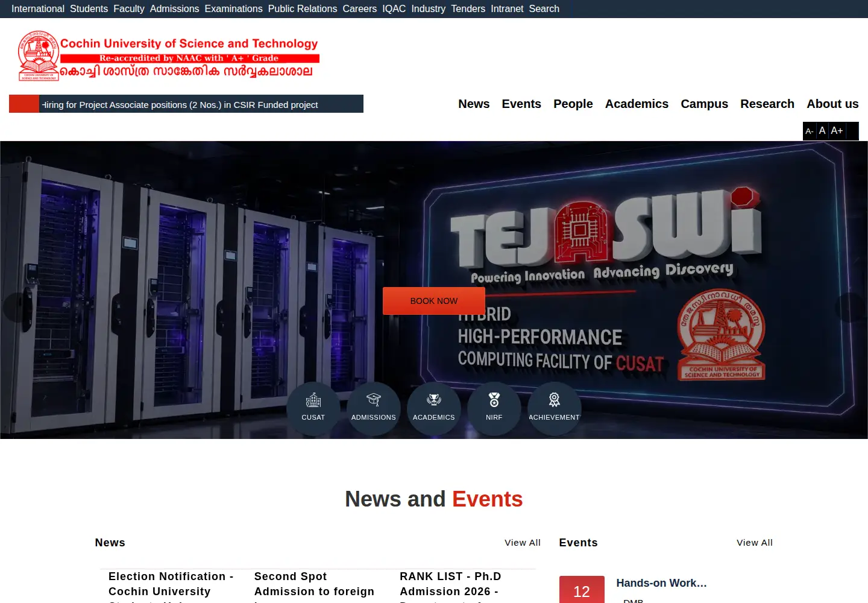The height and width of the screenshot is (603, 868).
Task: Open the Second Spot Admission news item
Action: coord(315,586)
